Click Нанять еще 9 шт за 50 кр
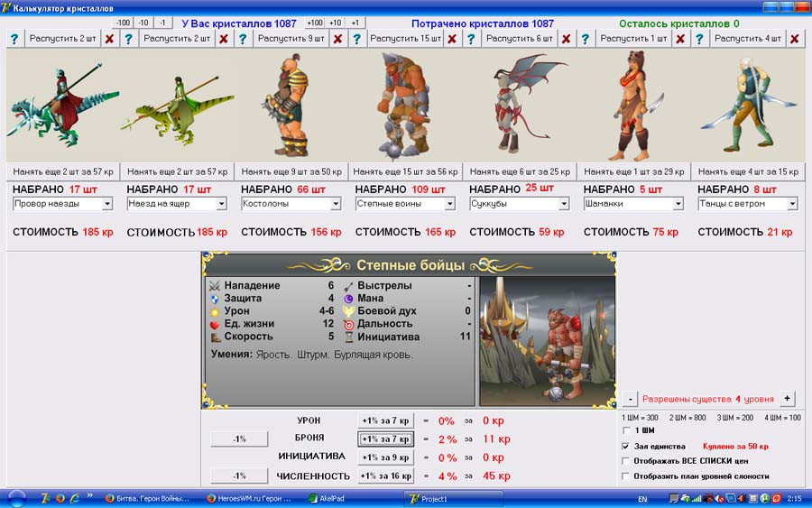This screenshot has width=812, height=508. (291, 171)
